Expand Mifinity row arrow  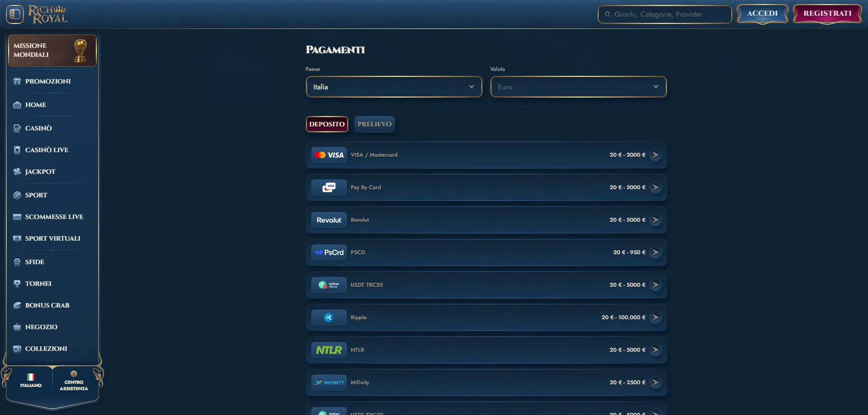pyautogui.click(x=655, y=382)
